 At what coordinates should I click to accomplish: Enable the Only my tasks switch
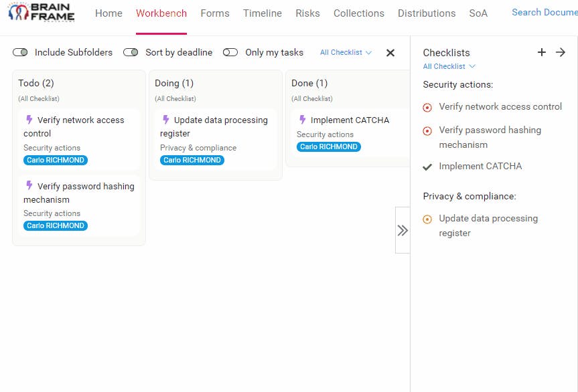(x=230, y=52)
